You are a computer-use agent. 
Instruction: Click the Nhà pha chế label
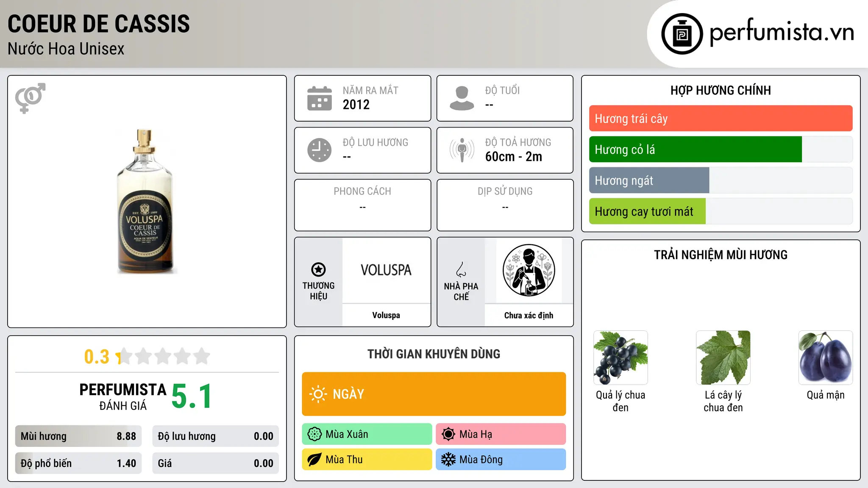(461, 291)
